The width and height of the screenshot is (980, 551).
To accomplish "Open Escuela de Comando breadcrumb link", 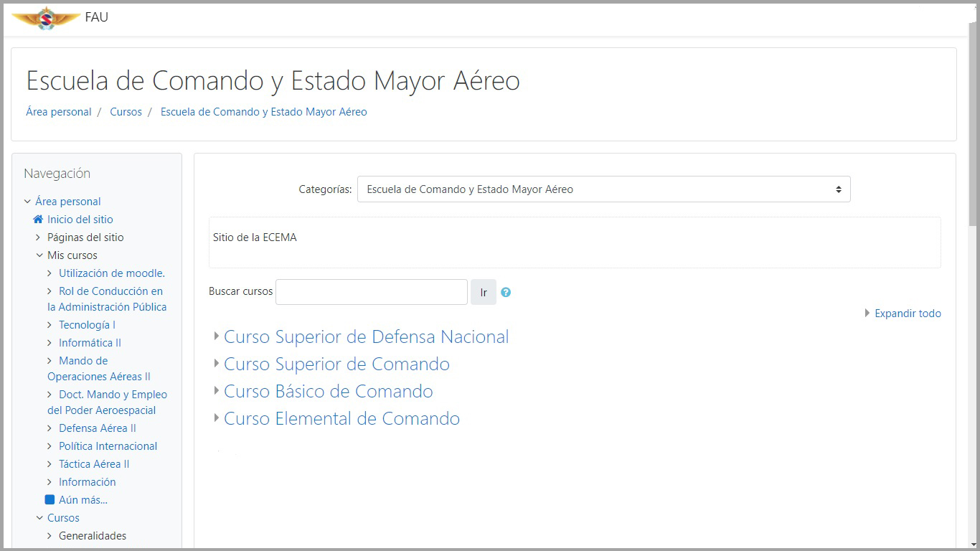I will (x=263, y=112).
